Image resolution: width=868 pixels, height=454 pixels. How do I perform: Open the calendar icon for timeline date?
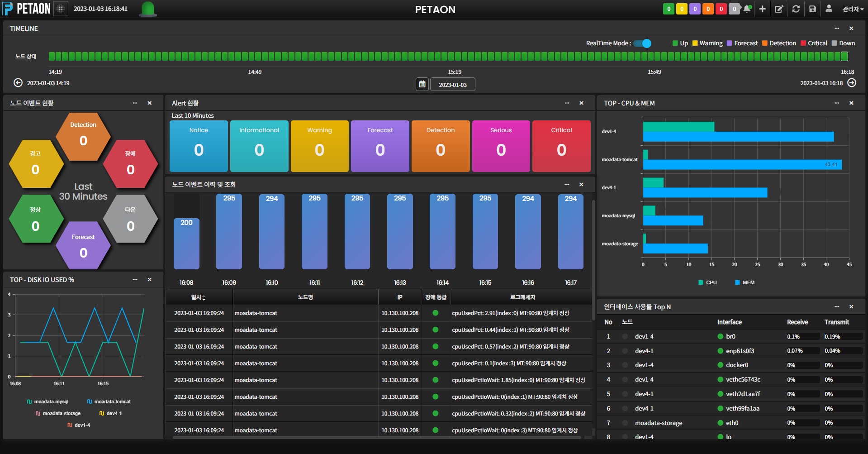pos(422,84)
